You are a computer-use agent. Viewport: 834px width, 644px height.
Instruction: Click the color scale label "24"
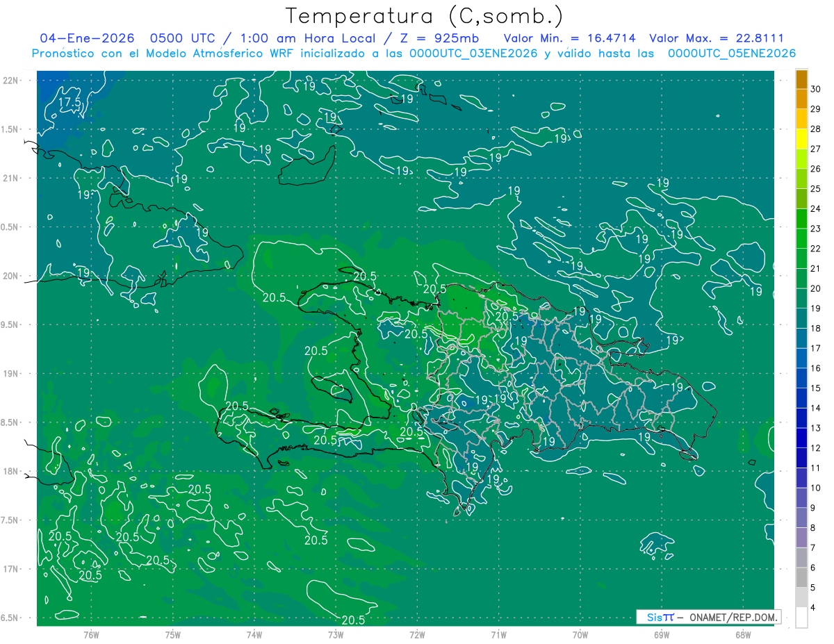817,208
